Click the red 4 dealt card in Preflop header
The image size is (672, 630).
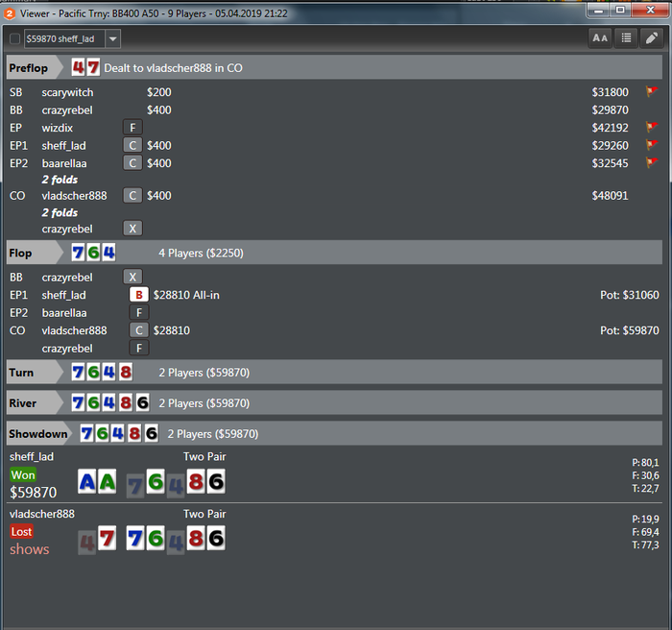[x=78, y=67]
